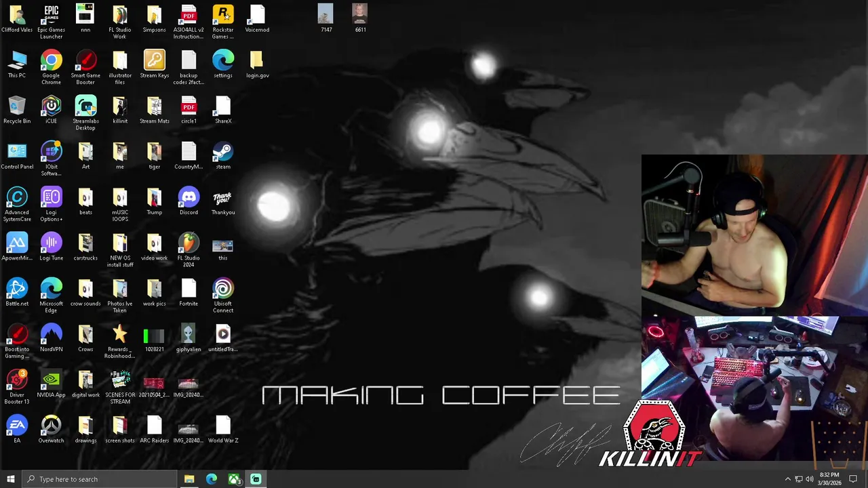Open the Ubisoft Connect shortcut
Image resolution: width=868 pixels, height=488 pixels.
223,295
